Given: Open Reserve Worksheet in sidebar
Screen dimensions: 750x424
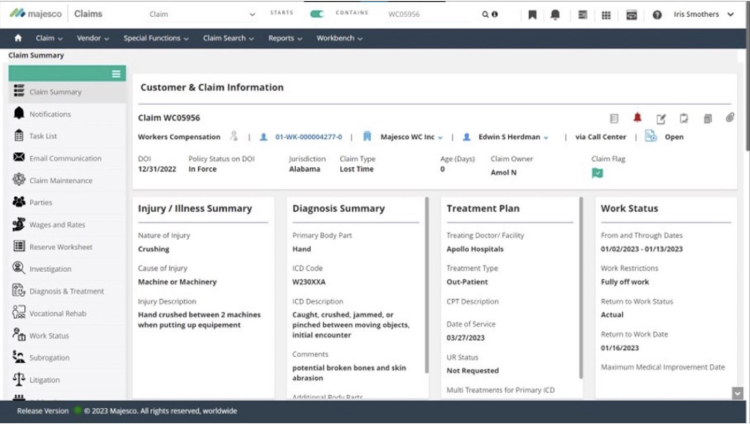Looking at the screenshot, I should pyautogui.click(x=67, y=247).
